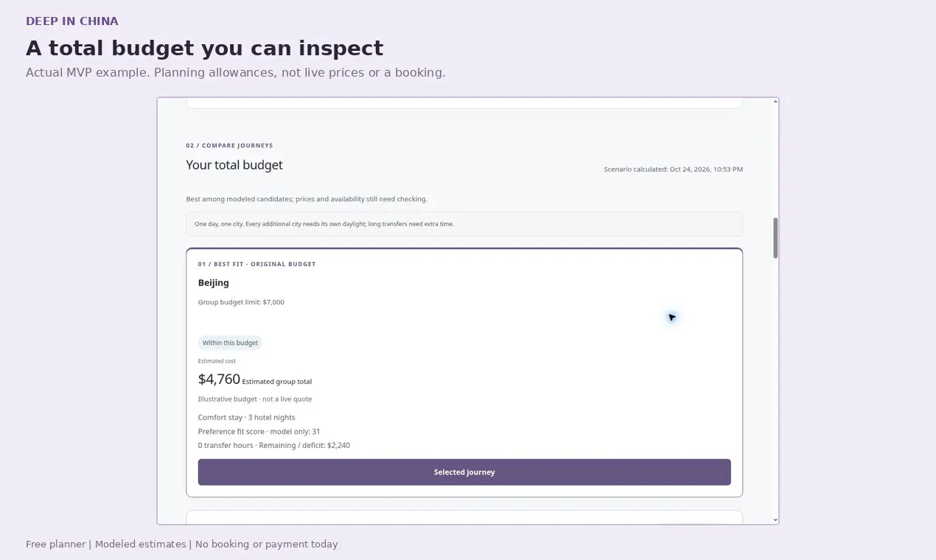
Task: Click the scrollbar up arrow
Action: point(775,102)
